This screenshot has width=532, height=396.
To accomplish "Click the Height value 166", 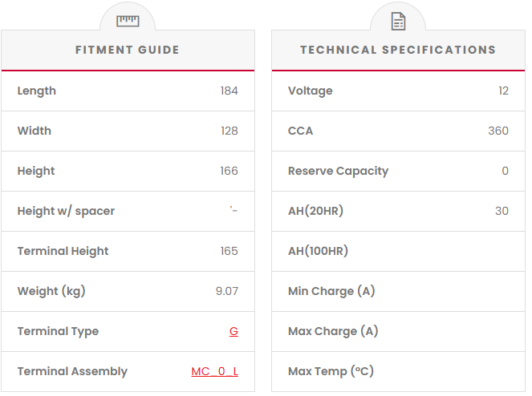I will pos(229,171).
